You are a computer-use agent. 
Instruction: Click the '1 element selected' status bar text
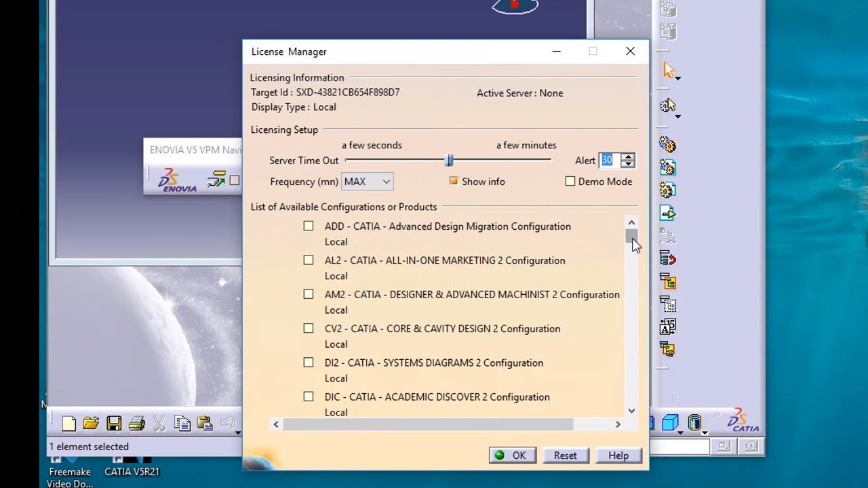coord(89,447)
